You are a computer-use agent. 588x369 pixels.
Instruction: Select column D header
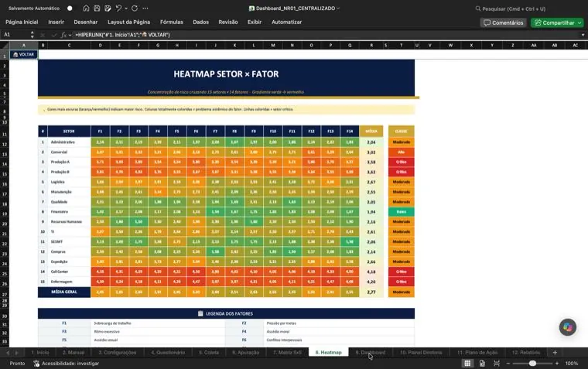click(100, 46)
